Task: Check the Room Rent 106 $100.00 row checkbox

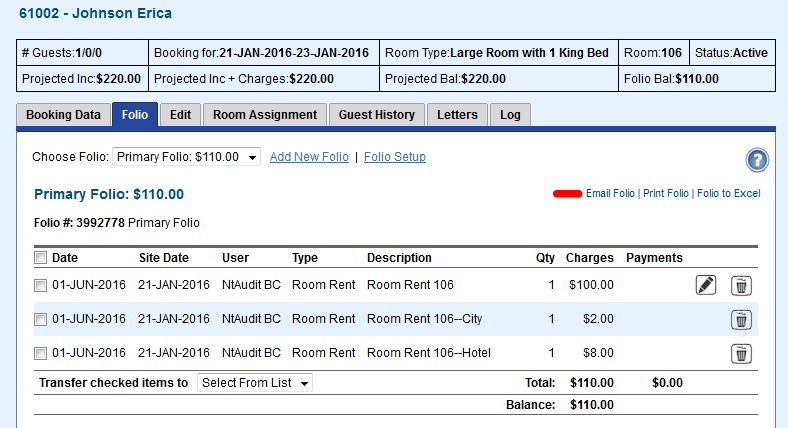Action: coord(40,286)
